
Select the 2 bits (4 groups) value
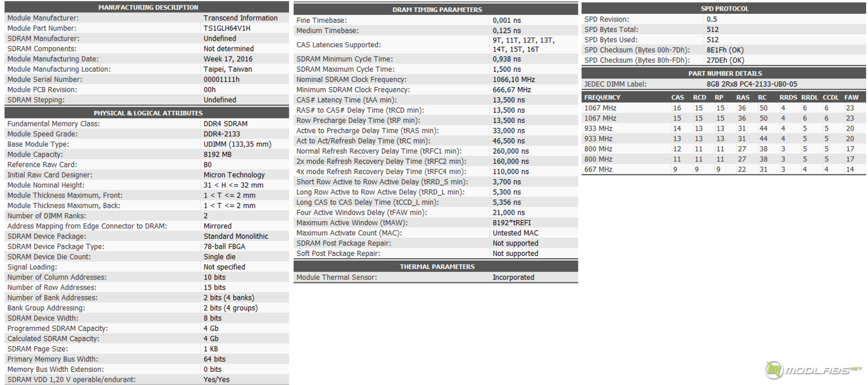[x=231, y=308]
